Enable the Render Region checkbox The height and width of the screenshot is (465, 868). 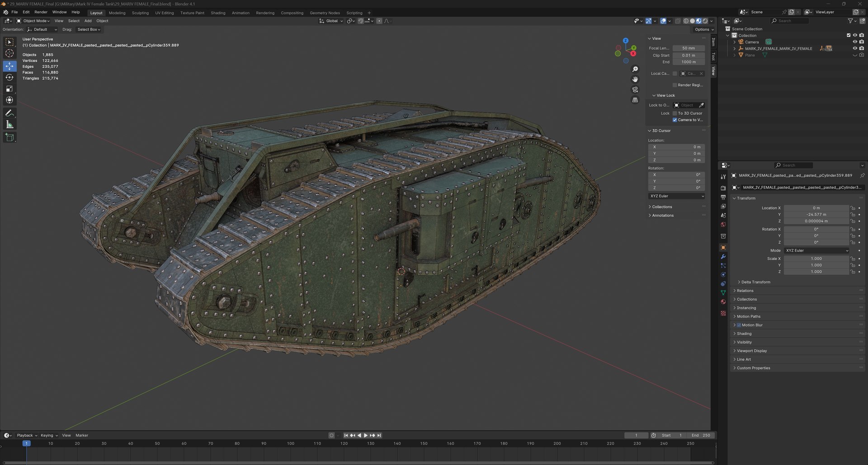pyautogui.click(x=675, y=85)
